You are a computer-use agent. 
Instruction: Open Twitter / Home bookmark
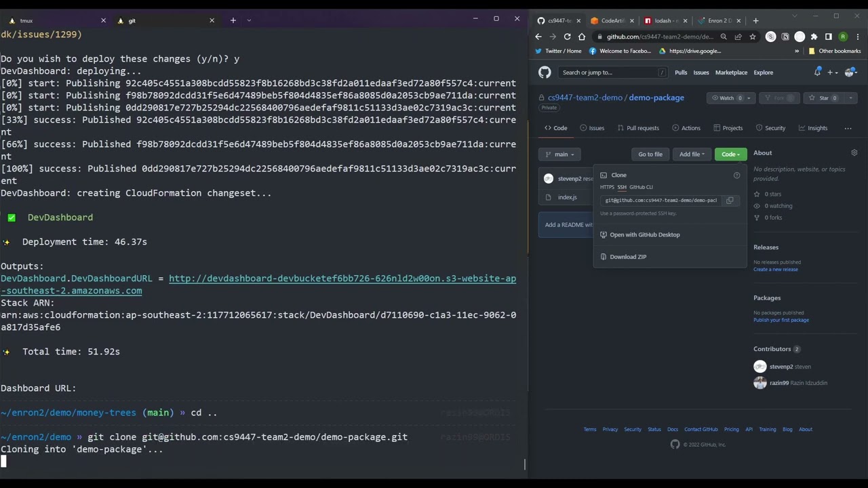[x=558, y=51]
